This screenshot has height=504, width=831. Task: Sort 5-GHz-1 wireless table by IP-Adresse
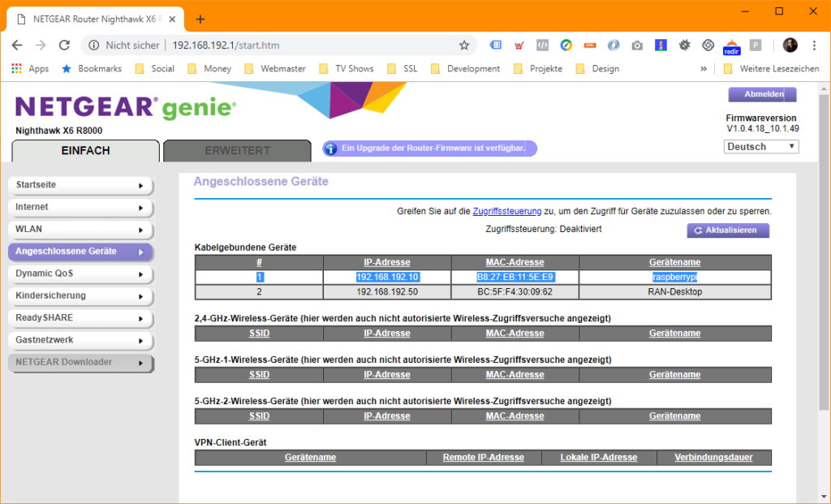pyautogui.click(x=387, y=375)
